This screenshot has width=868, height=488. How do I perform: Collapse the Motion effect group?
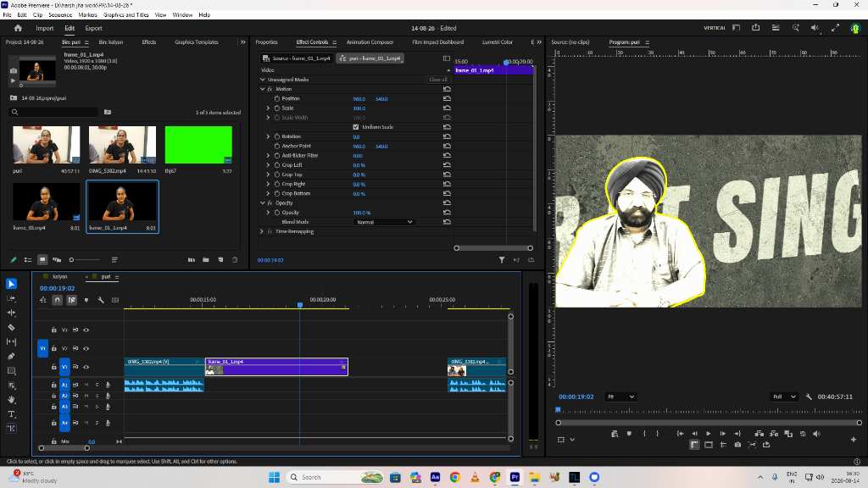pyautogui.click(x=263, y=89)
